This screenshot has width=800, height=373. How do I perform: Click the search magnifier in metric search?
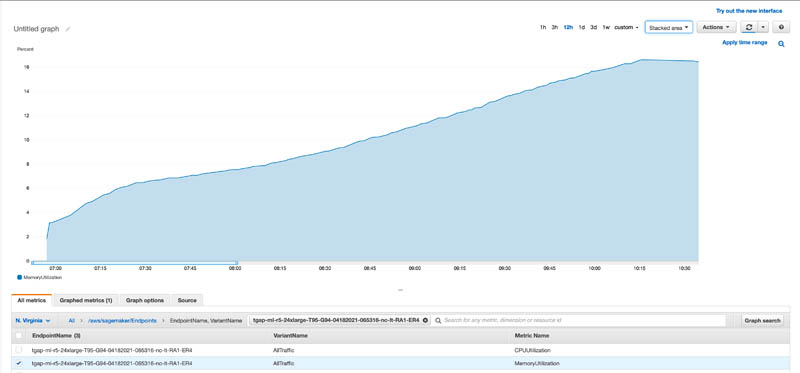pos(438,320)
